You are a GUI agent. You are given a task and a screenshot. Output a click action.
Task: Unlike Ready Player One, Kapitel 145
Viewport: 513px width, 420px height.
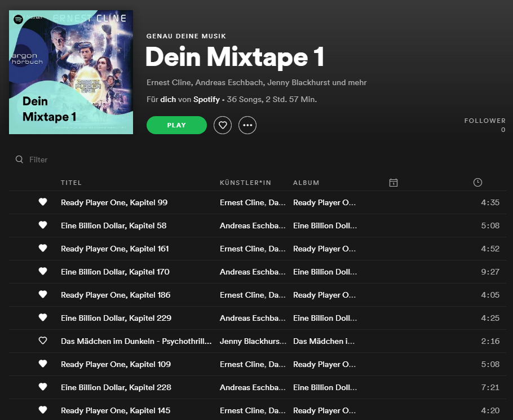[x=43, y=410]
